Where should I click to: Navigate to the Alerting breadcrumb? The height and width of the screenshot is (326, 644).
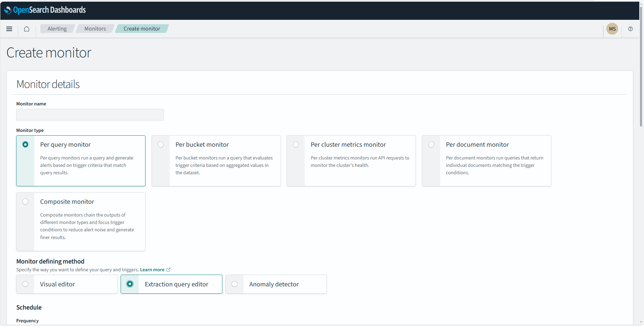[57, 29]
